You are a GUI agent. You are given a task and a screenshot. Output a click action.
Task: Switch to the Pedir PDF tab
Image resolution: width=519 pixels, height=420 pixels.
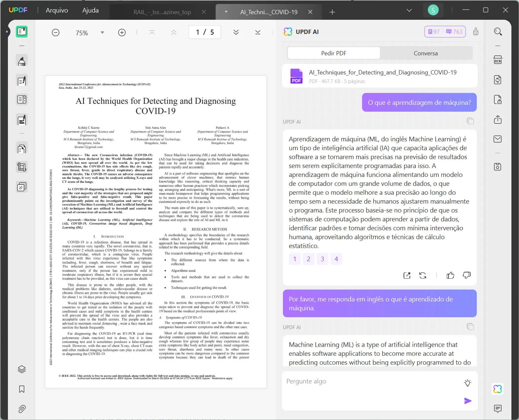(334, 53)
